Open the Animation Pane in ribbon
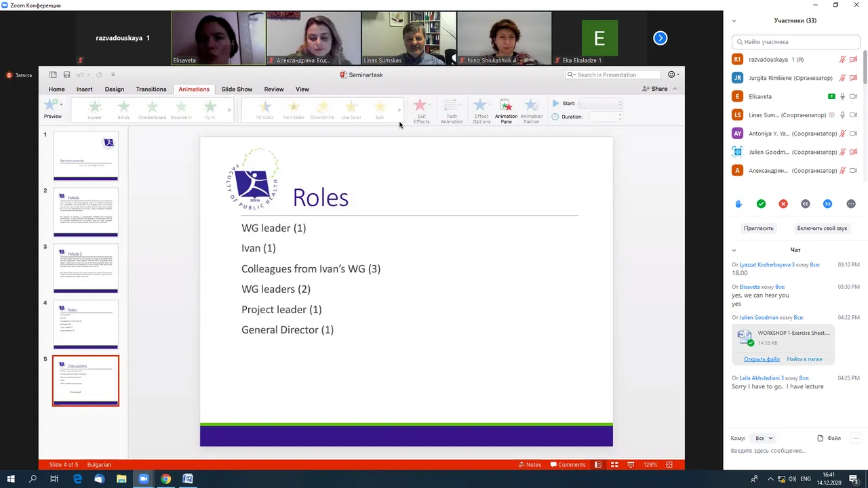 tap(506, 111)
